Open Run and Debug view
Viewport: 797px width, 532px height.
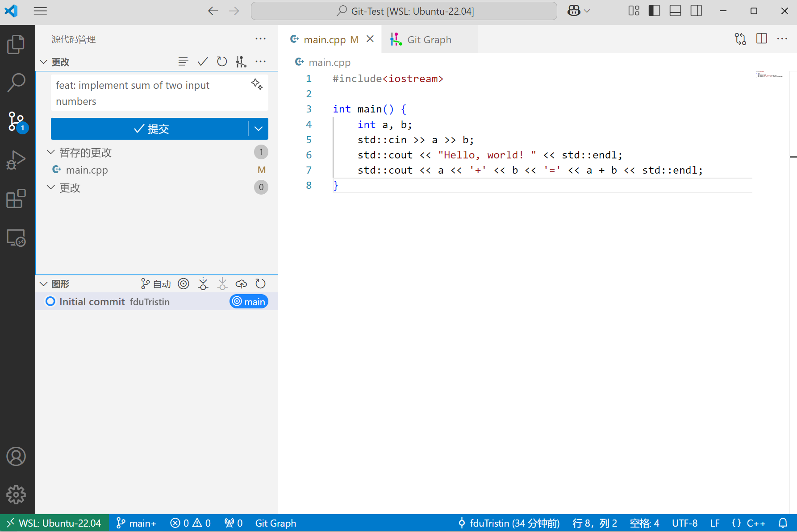tap(17, 160)
